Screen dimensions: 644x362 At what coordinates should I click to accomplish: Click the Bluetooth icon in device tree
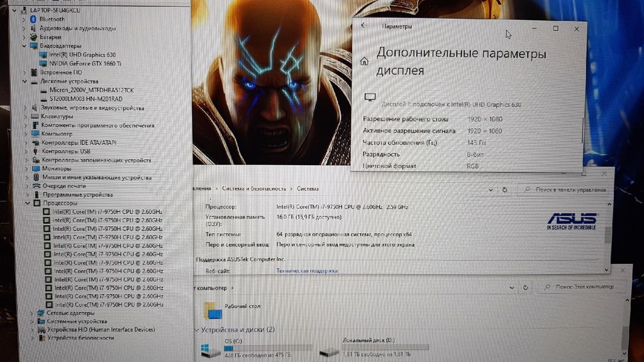pos(34,19)
